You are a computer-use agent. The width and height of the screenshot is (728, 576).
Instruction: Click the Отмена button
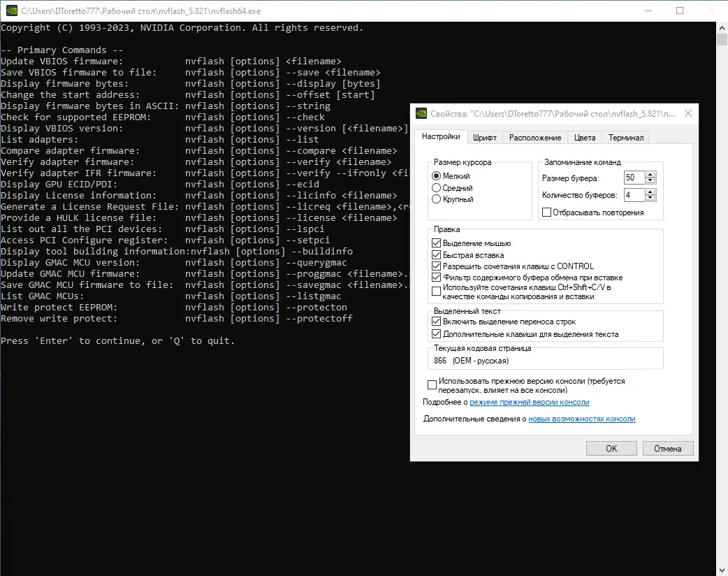coord(668,448)
